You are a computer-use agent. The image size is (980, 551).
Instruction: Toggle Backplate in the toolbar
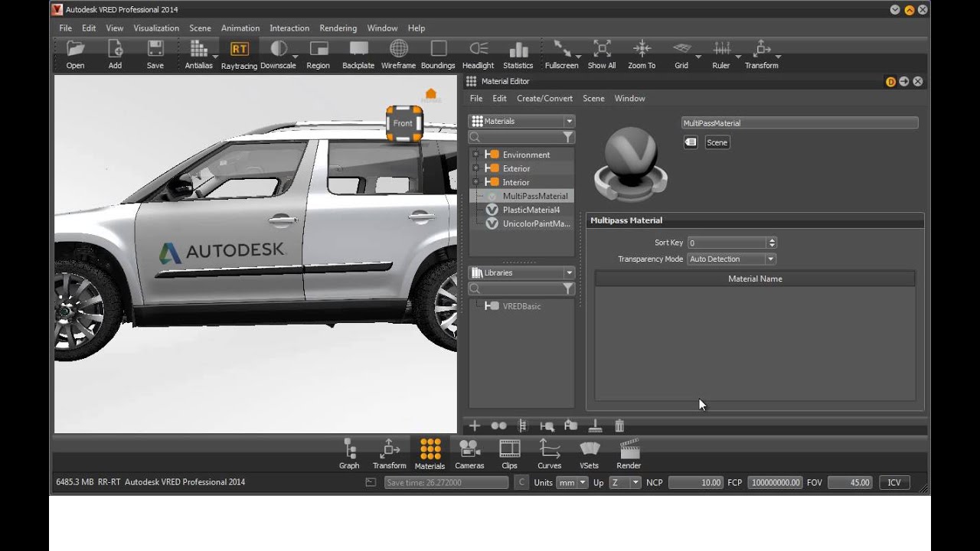click(358, 54)
